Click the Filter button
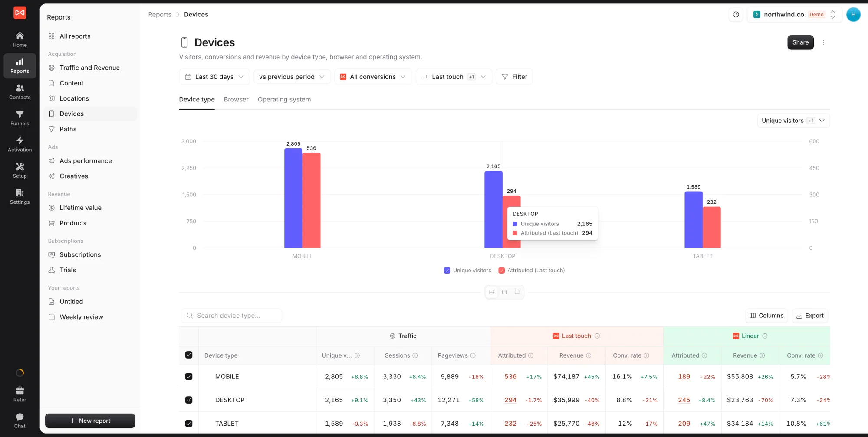The height and width of the screenshot is (437, 868). point(514,77)
